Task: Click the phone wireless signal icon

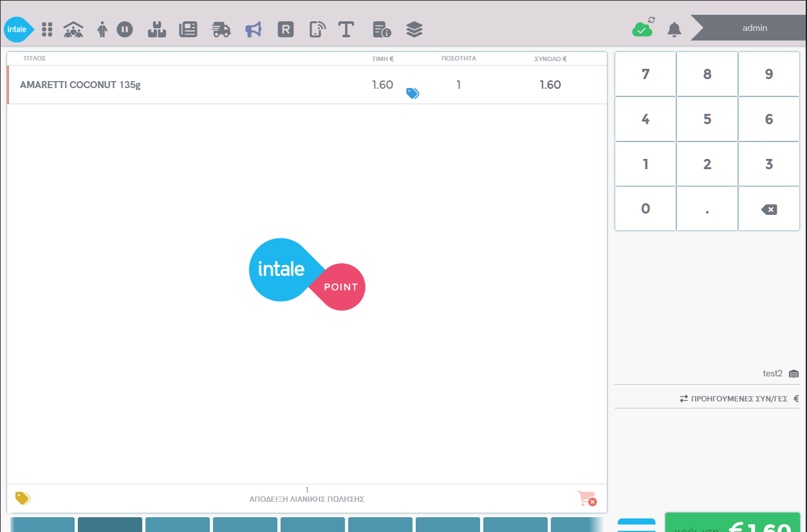Action: (x=317, y=29)
